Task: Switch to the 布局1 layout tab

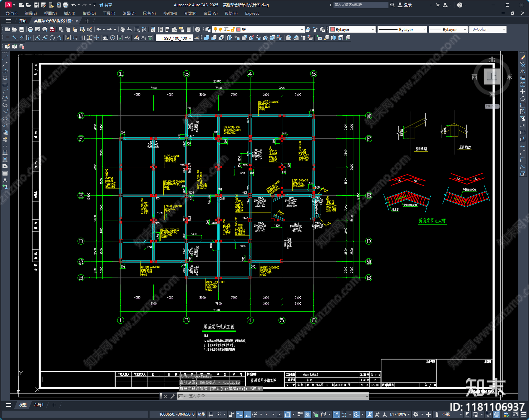Action: 39,405
